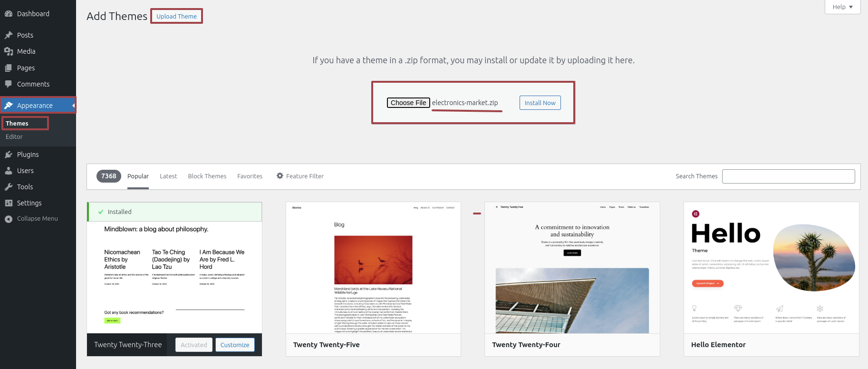Screen dimensions: 868x369
Task: Focus the Search Themes input field
Action: pos(789,176)
